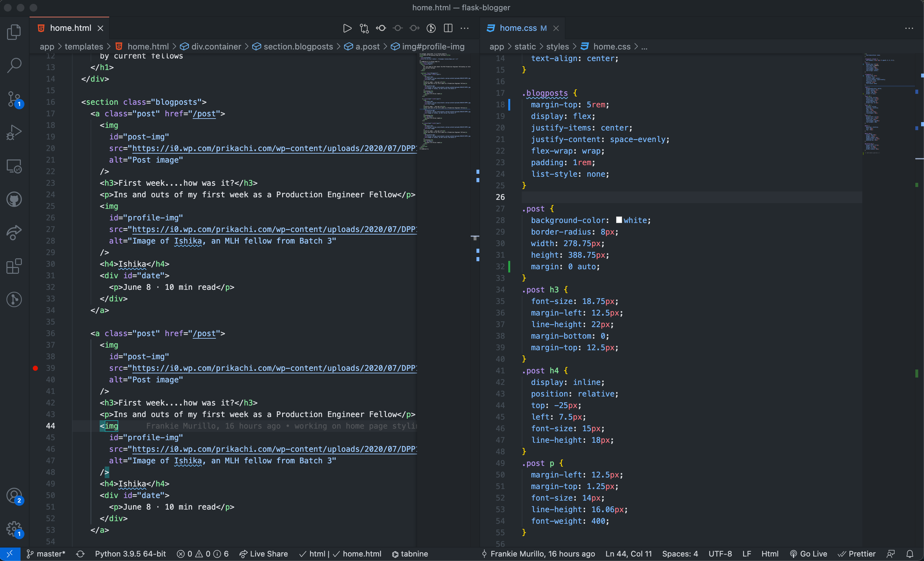
Task: Click the Run play icon in editor toolbar
Action: coord(347,28)
